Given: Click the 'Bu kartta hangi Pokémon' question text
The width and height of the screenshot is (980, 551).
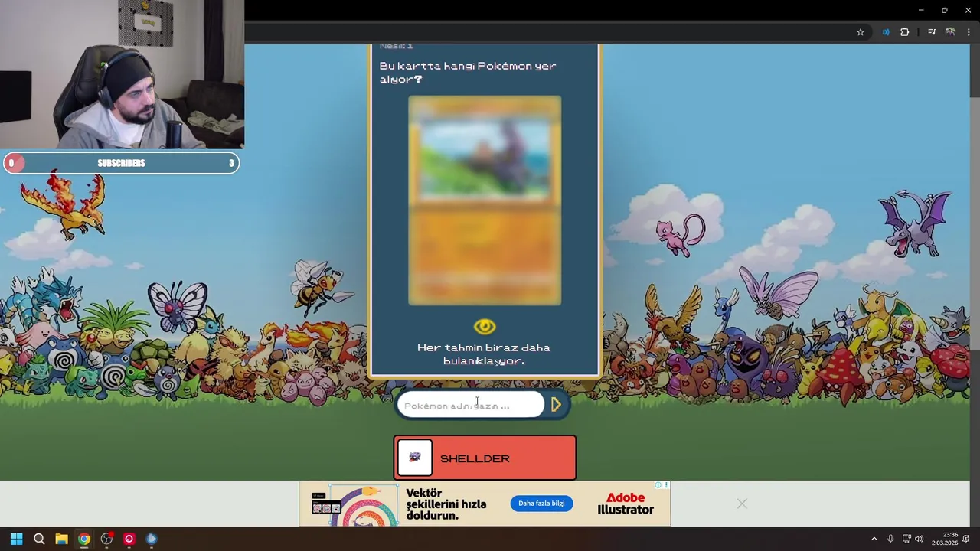Looking at the screenshot, I should point(468,73).
